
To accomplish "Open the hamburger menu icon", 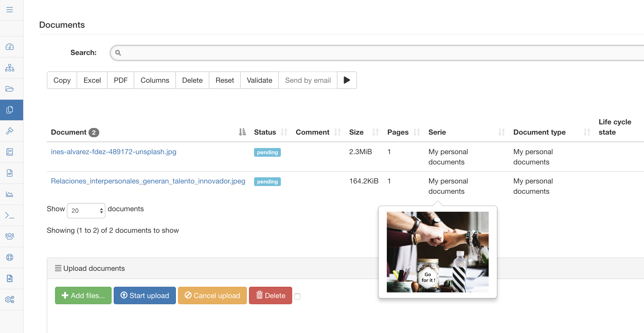I will (10, 10).
